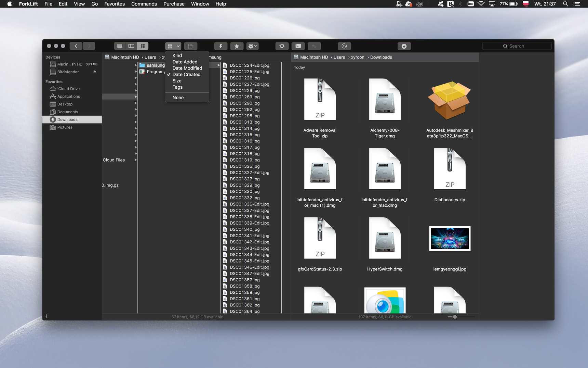588x368 pixels.
Task: Open the Commands menu in the menu bar
Action: [144, 4]
